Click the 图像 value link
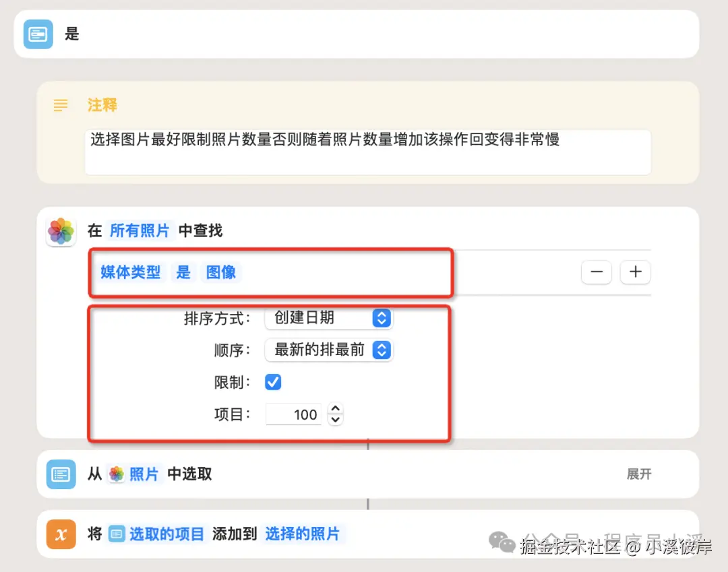 tap(221, 272)
